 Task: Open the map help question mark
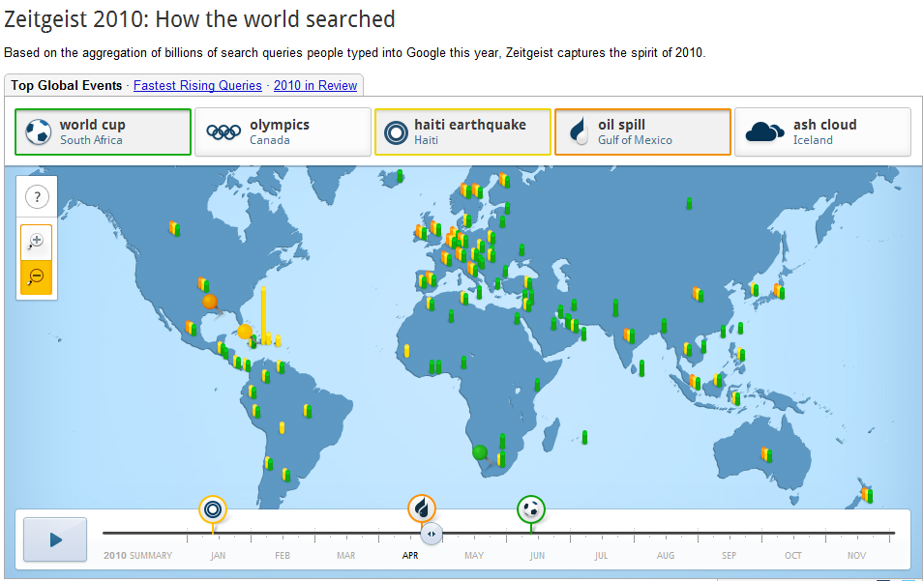pos(37,196)
